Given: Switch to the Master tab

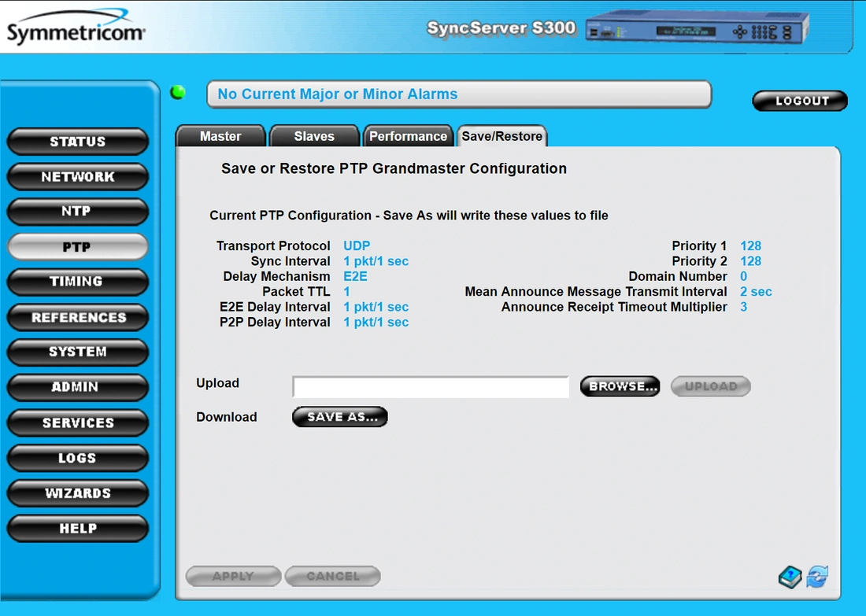Looking at the screenshot, I should 220,135.
